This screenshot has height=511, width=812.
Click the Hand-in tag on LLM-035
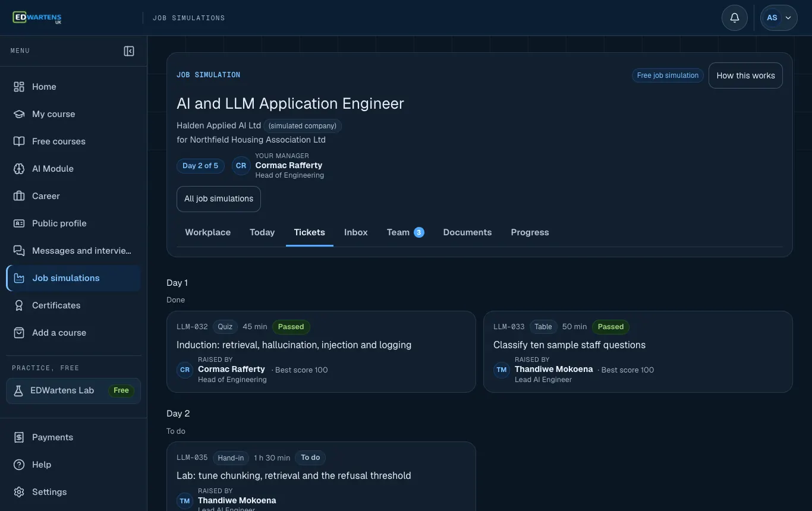point(231,458)
